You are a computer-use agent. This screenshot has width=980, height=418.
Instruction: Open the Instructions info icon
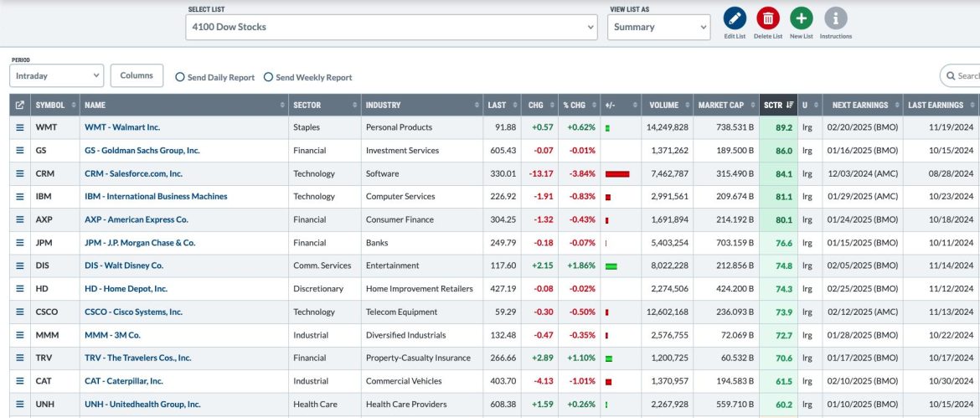coord(835,18)
